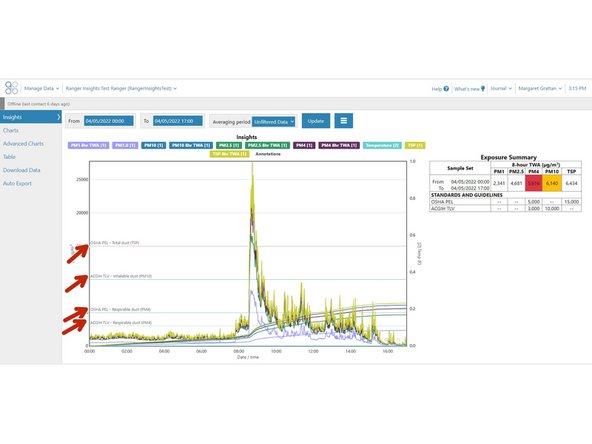Click the OSHA PEL Respirable dust (PM4) line label

tap(120, 309)
